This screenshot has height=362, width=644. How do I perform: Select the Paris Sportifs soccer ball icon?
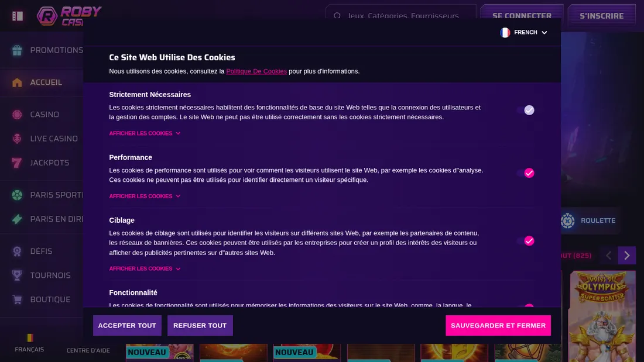(17, 195)
